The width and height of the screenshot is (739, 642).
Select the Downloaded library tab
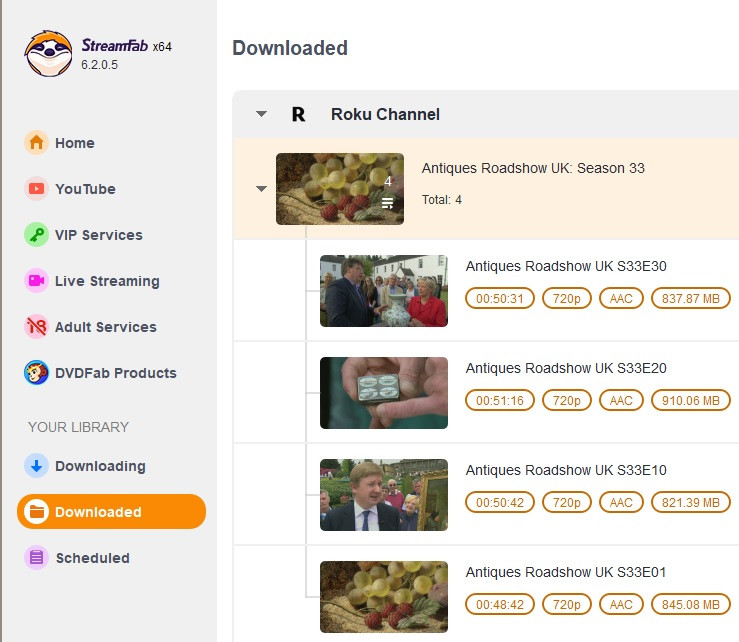tap(111, 511)
